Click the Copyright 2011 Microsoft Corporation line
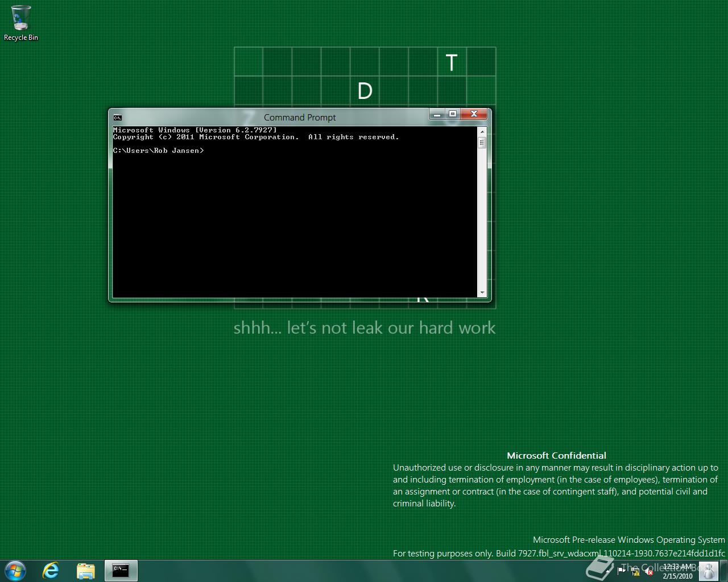 coord(256,137)
